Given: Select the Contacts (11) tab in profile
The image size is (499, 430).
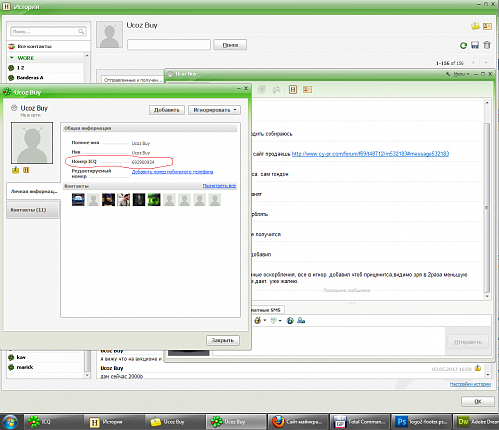Looking at the screenshot, I should 33,210.
